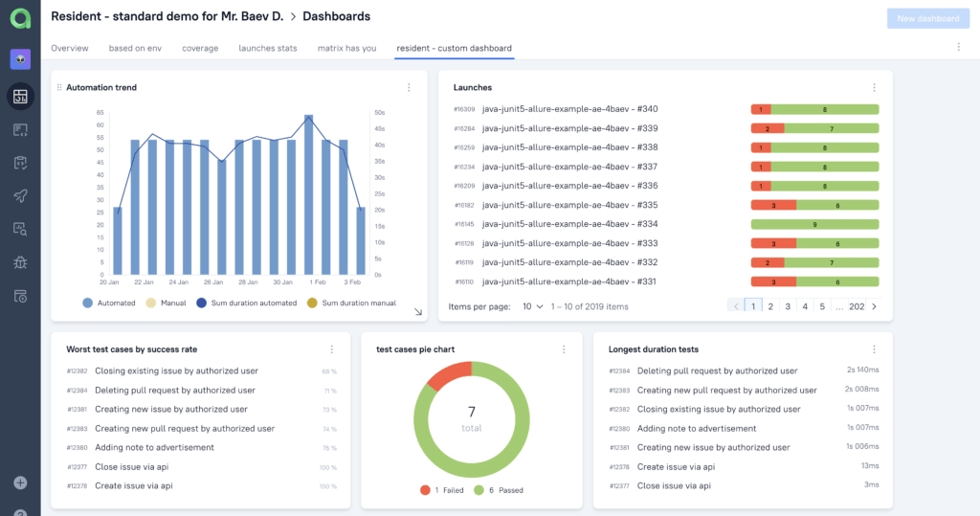
Task: Open the project avatar icon in sidebar
Action: click(20, 59)
